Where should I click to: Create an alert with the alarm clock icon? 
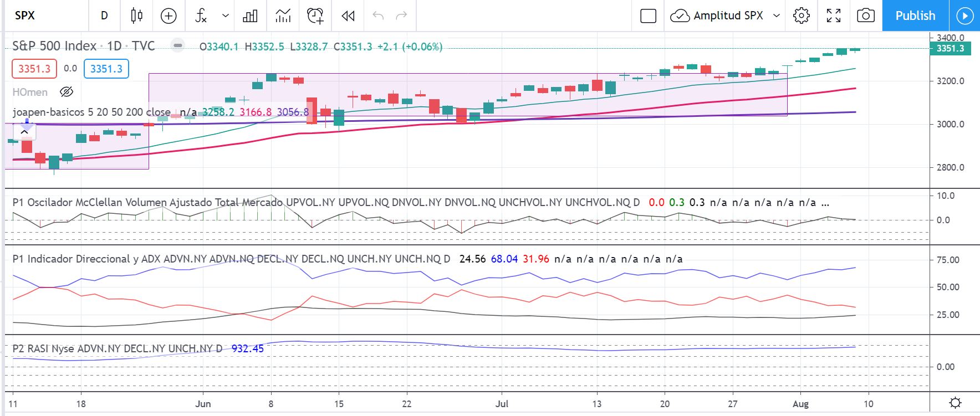tap(315, 16)
